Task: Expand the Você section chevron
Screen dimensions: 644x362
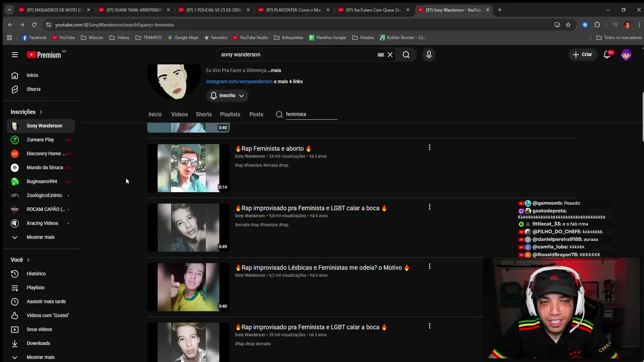Action: (28, 260)
